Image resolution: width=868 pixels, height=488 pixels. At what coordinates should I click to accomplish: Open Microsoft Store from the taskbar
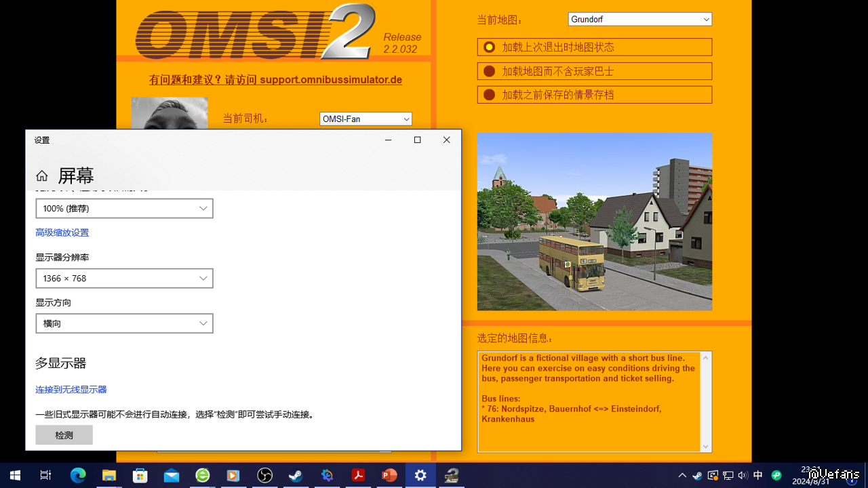[140, 475]
